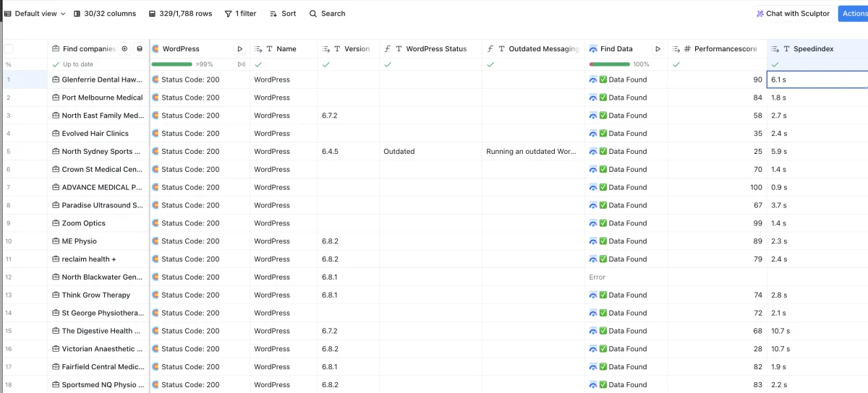Click the text type icon in Speedindex header

coord(786,49)
